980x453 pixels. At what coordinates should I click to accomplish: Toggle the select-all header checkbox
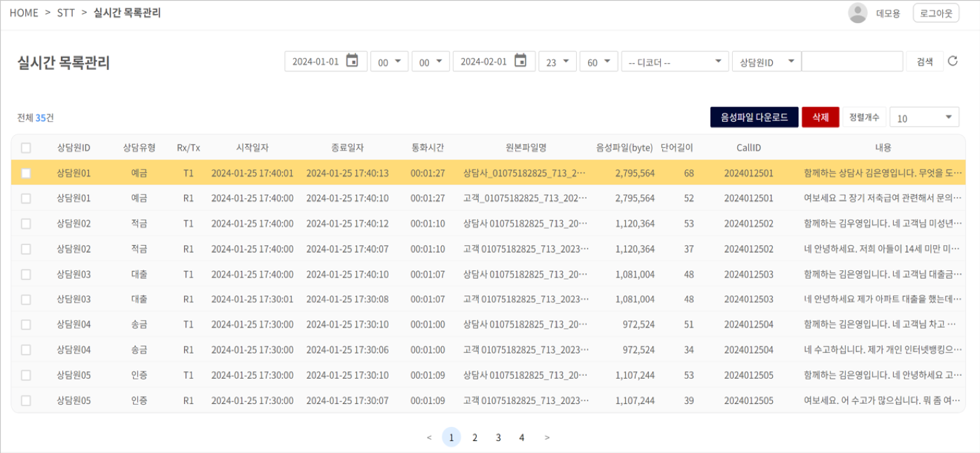pyautogui.click(x=26, y=148)
